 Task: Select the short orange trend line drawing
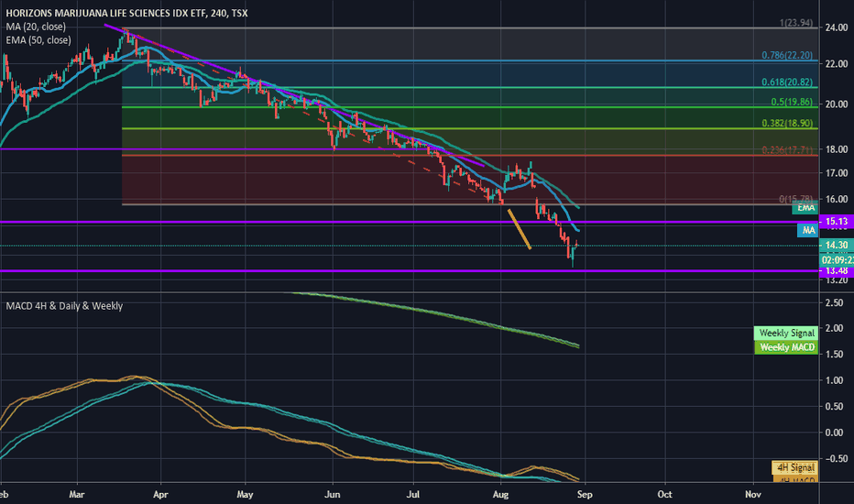click(519, 229)
